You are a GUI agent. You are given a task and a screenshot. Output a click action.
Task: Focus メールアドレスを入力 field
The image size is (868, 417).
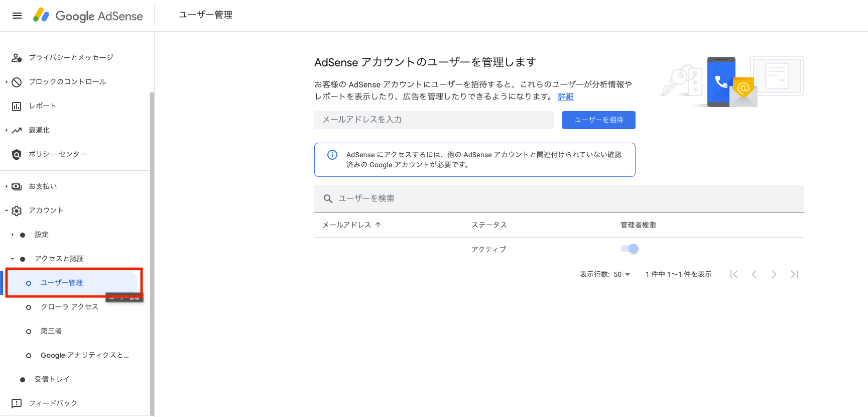click(434, 120)
